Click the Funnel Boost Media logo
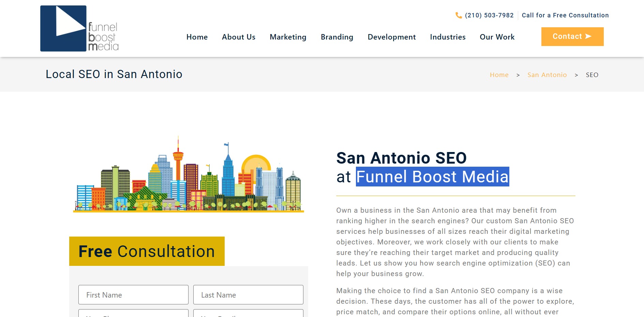The width and height of the screenshot is (644, 317). [x=79, y=29]
